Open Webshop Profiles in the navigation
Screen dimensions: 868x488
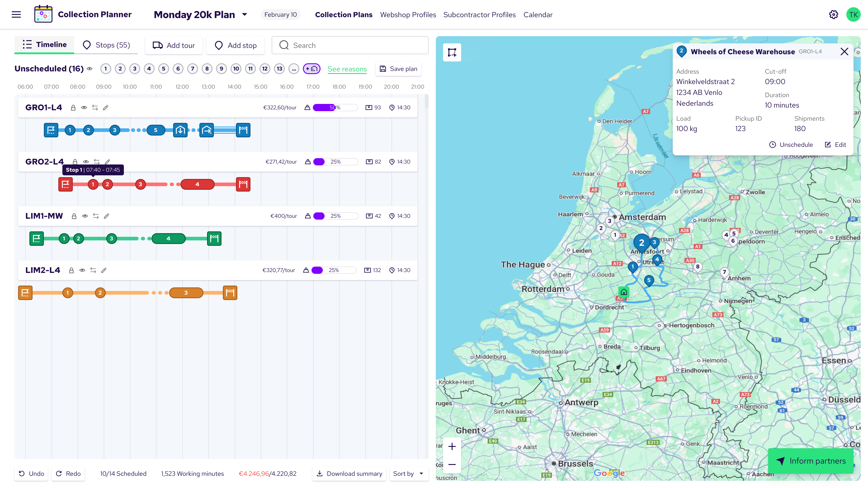point(408,14)
